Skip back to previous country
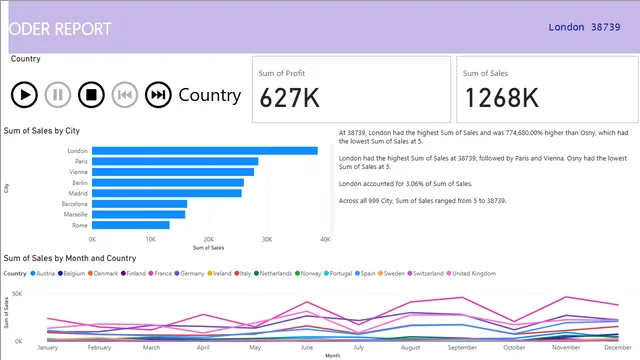Screen dimensions: 640x360 pyautogui.click(x=124, y=95)
